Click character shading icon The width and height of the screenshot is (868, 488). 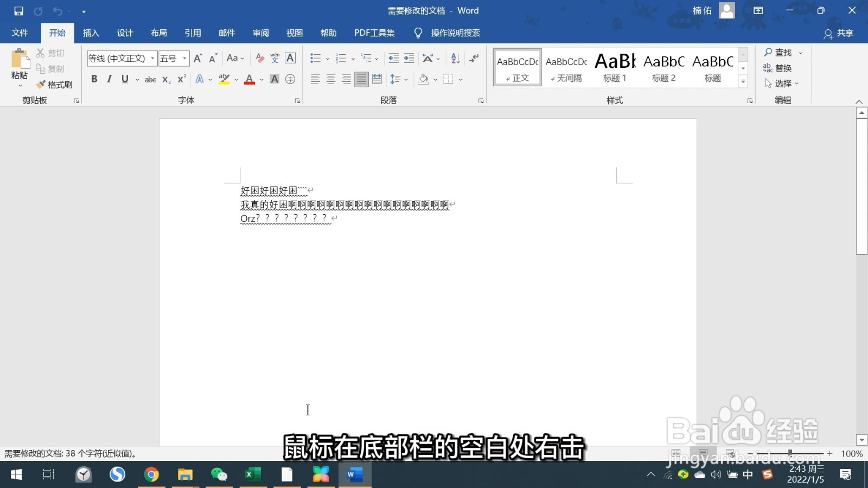275,79
